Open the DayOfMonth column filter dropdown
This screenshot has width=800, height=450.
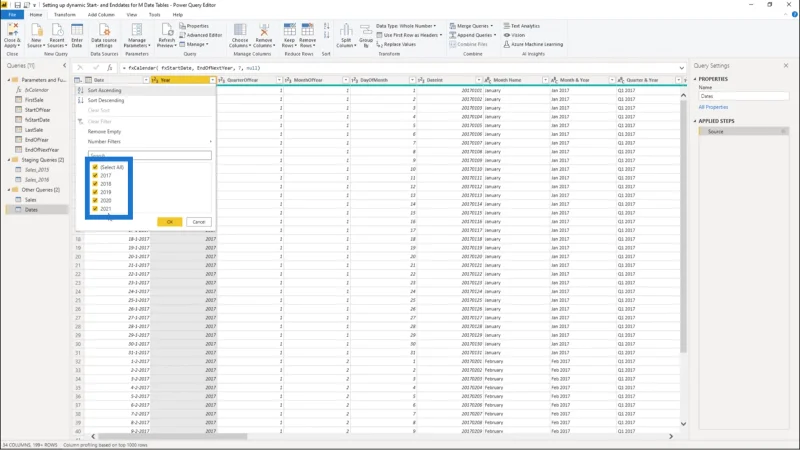[x=412, y=80]
